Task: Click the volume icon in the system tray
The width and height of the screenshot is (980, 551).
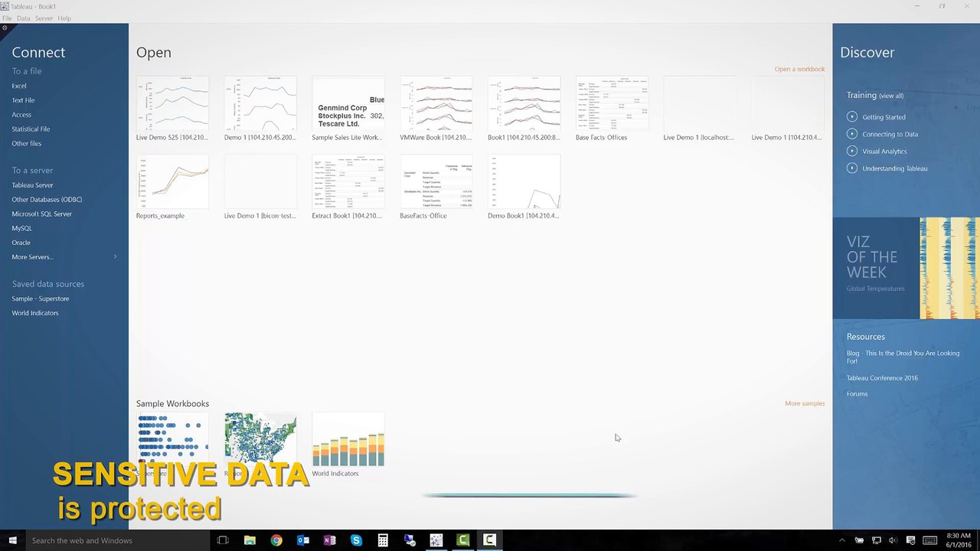Action: coord(893,540)
